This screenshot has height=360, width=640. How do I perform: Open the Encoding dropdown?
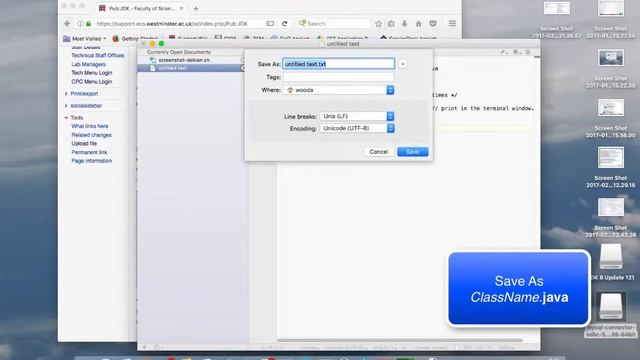click(x=357, y=128)
